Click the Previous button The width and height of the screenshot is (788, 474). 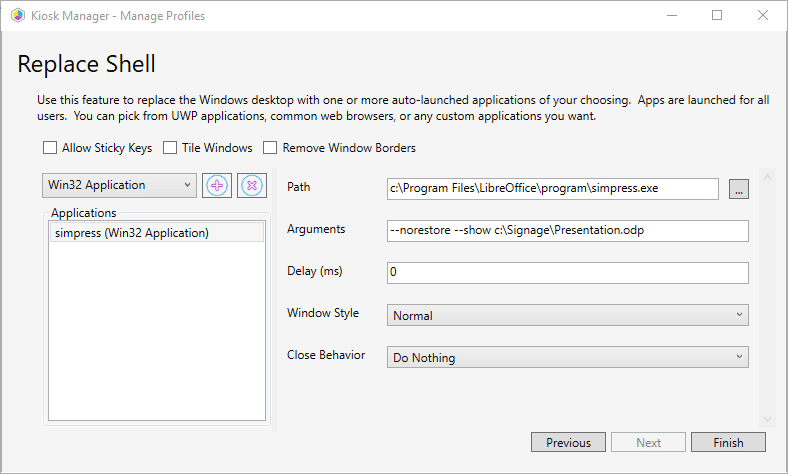coord(568,442)
